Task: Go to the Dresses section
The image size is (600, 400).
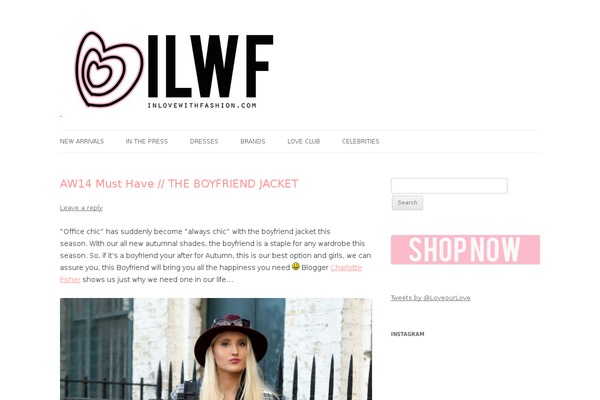Action: coord(204,142)
